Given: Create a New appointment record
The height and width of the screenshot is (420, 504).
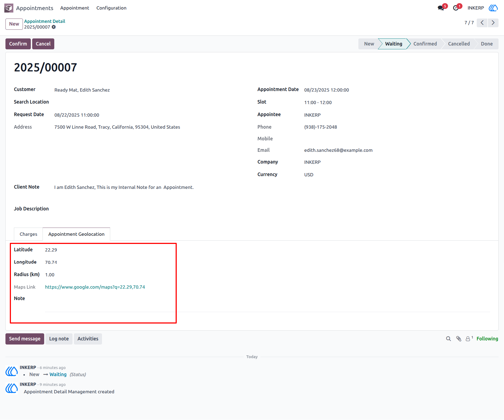Looking at the screenshot, I should click(x=14, y=24).
